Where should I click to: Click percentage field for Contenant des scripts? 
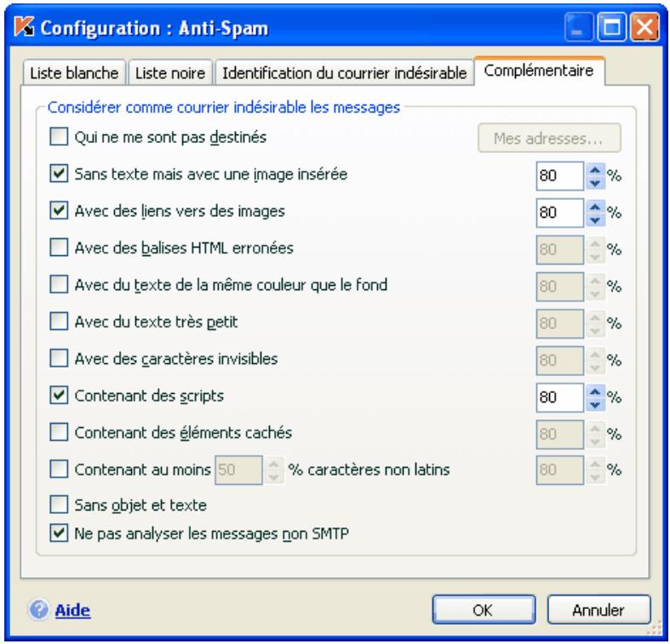pos(558,396)
